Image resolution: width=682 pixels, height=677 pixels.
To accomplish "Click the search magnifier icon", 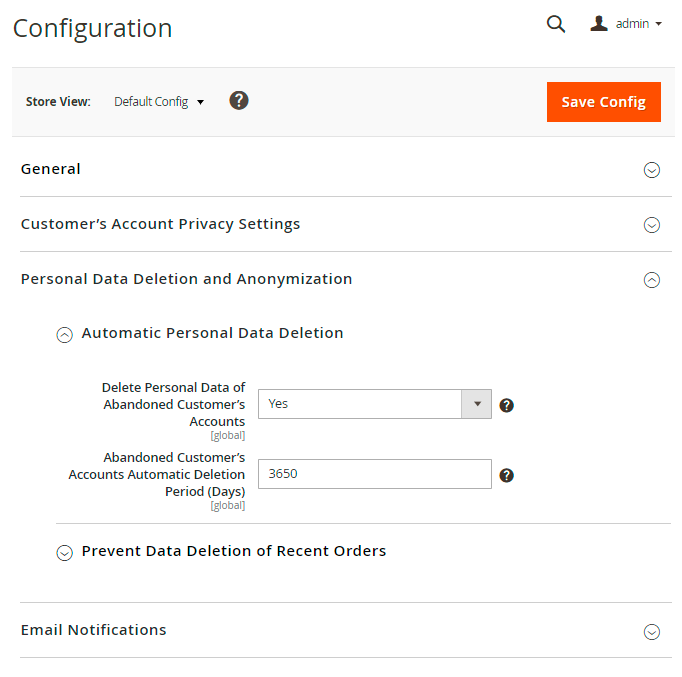I will [556, 24].
